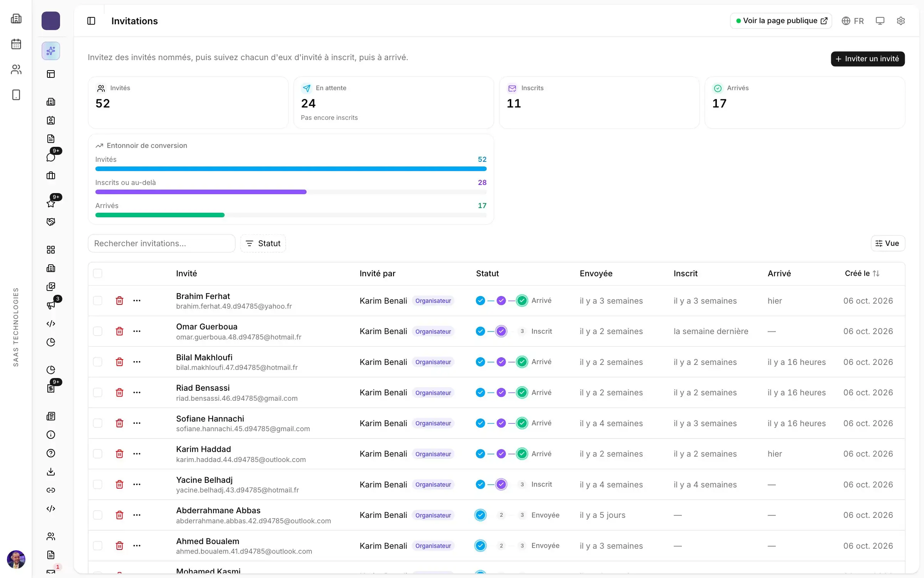924x578 pixels.
Task: Toggle the sidebar panel icon
Action: click(x=91, y=21)
